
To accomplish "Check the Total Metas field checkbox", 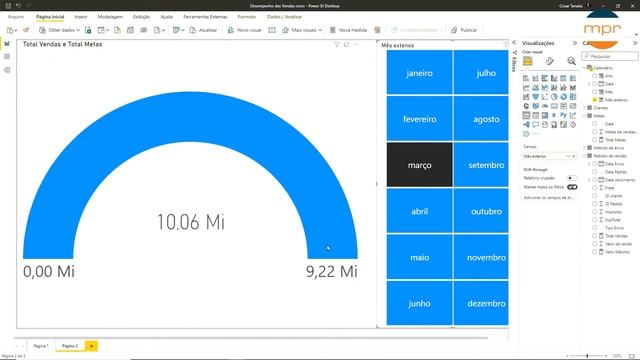I will [x=595, y=140].
